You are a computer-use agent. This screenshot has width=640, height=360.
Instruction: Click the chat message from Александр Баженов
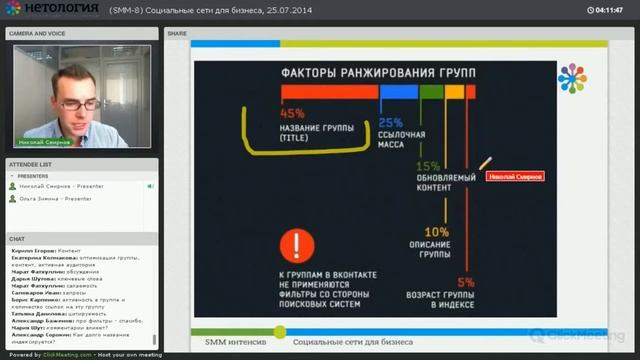tap(77, 321)
